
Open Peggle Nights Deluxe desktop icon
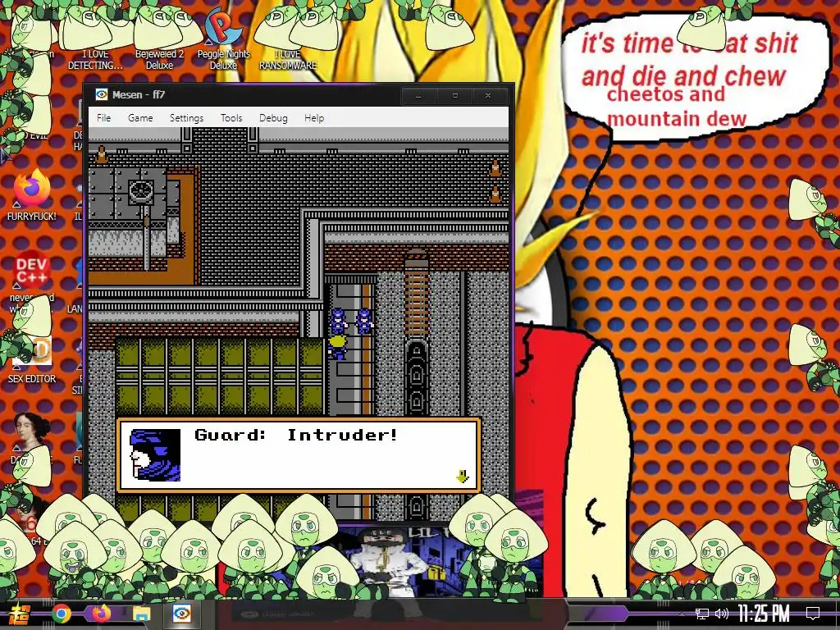[223, 40]
